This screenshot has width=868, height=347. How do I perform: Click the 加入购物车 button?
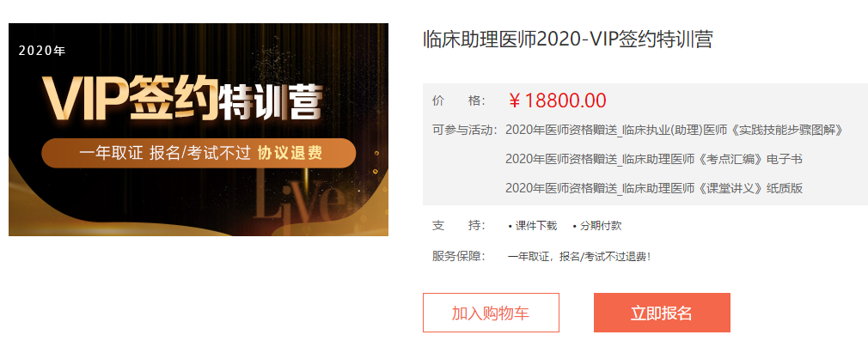(x=491, y=313)
